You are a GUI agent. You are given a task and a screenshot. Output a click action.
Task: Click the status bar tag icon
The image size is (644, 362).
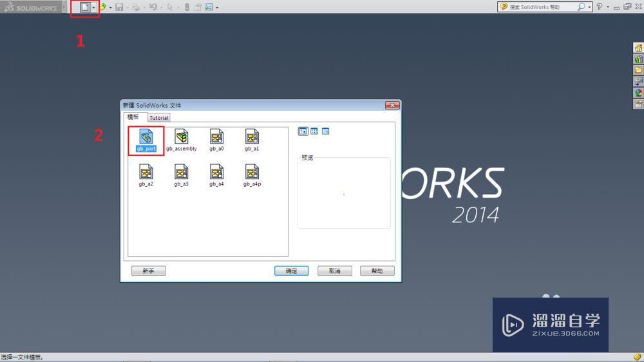pos(637,357)
